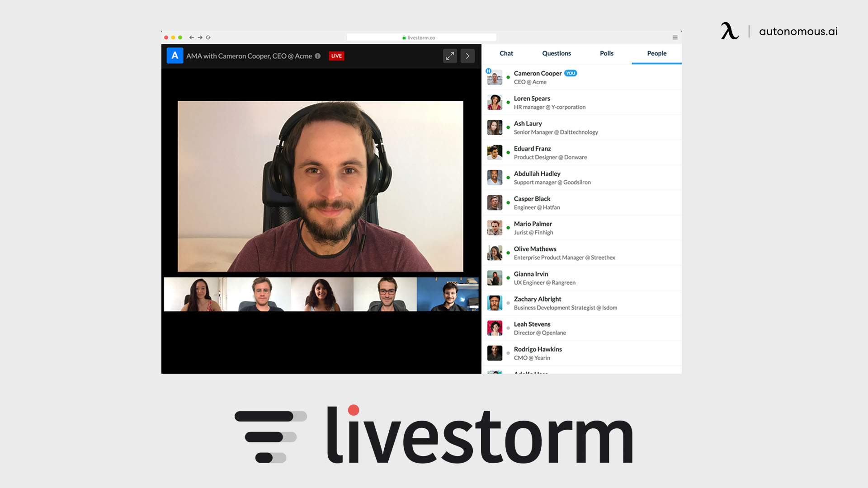Select thumbnail of curly-haired woman
The image size is (868, 488).
click(322, 294)
